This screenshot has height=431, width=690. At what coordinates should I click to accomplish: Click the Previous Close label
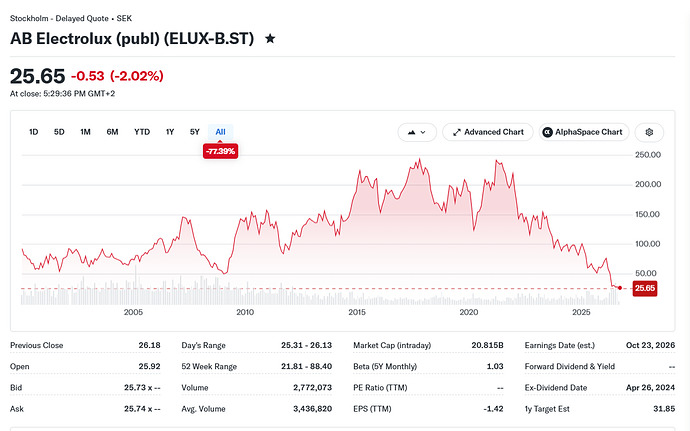pyautogui.click(x=37, y=346)
